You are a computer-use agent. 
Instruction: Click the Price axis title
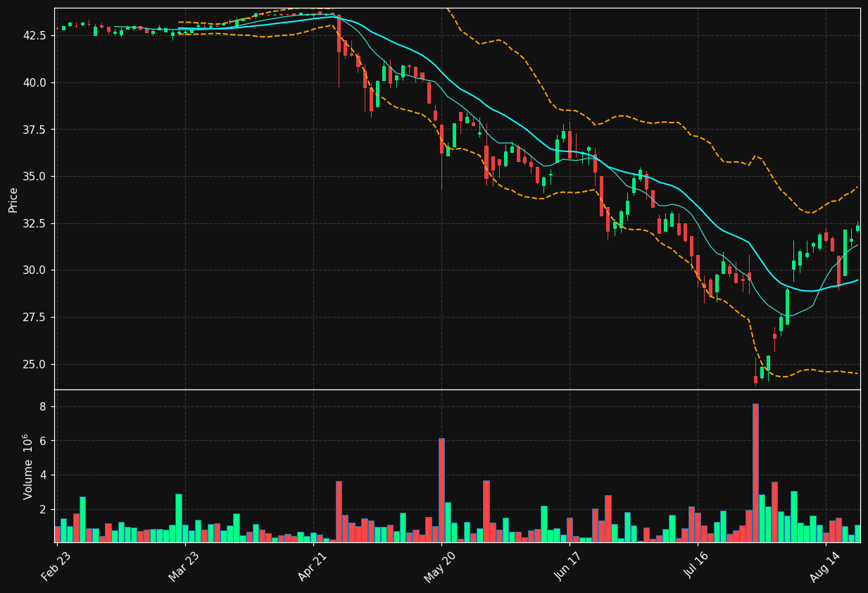pyautogui.click(x=13, y=199)
